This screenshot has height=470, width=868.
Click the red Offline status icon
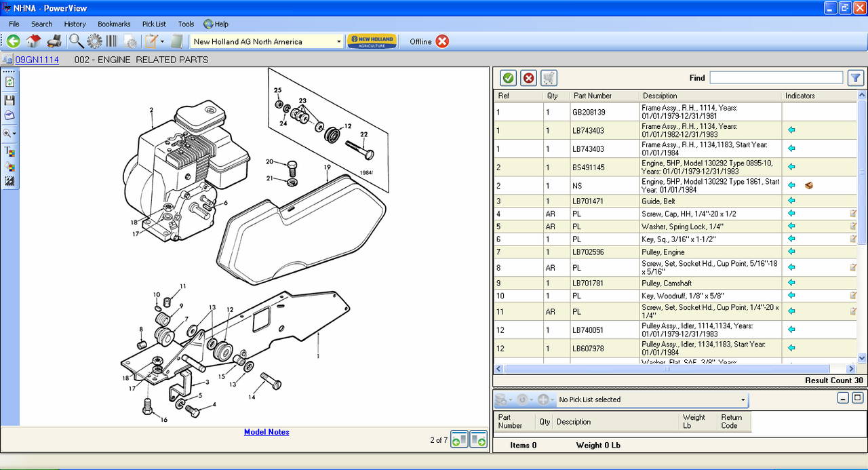pyautogui.click(x=442, y=41)
